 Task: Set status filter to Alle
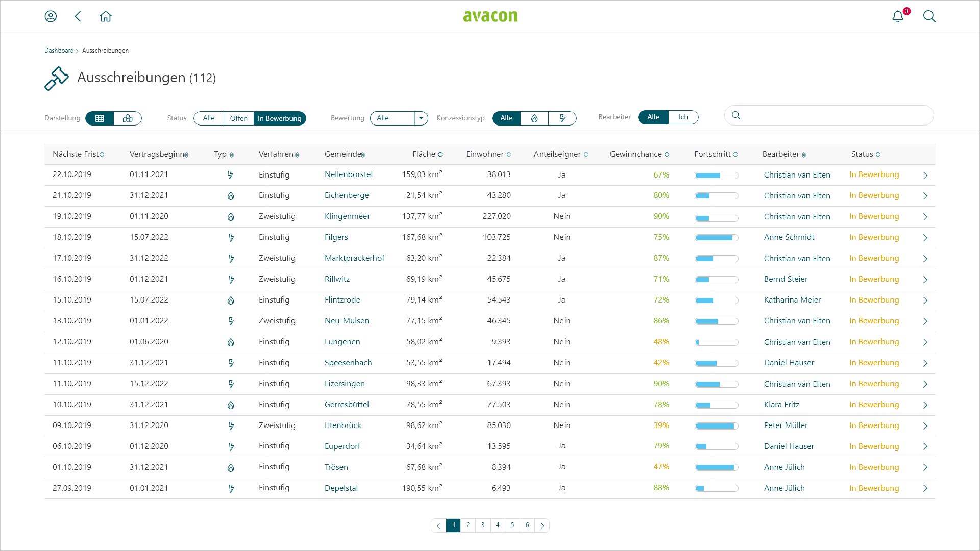coord(209,118)
